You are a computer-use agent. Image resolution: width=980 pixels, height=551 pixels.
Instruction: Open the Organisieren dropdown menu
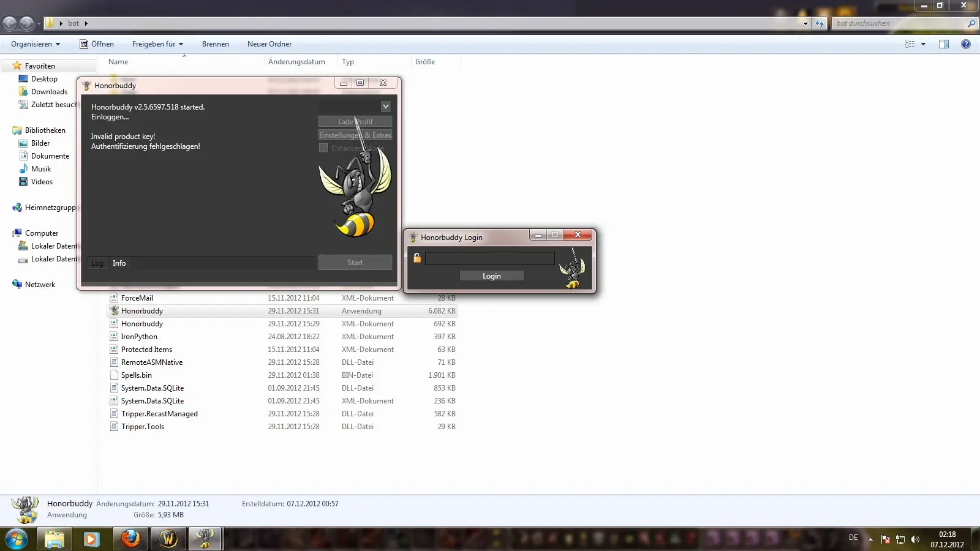point(36,44)
